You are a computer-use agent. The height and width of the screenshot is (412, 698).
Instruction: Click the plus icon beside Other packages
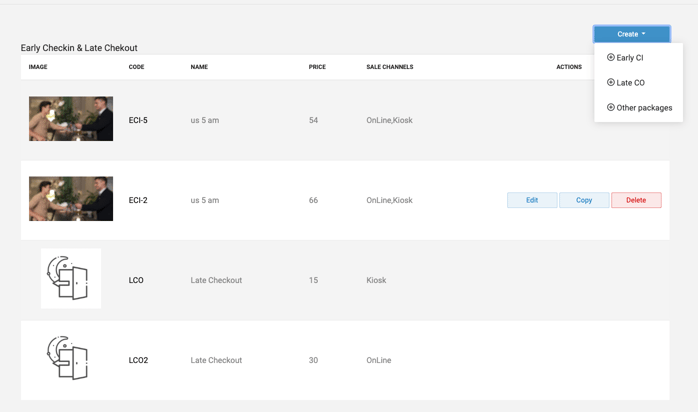[610, 107]
